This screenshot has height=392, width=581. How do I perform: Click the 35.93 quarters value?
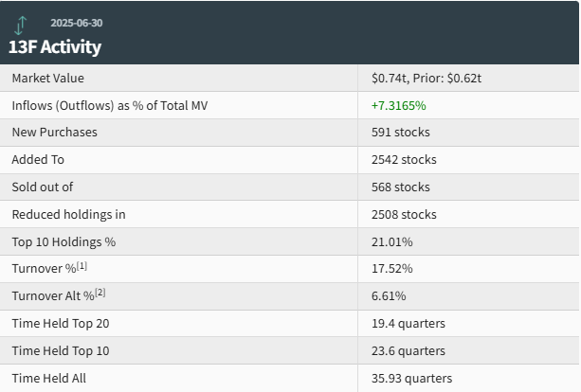point(411,379)
